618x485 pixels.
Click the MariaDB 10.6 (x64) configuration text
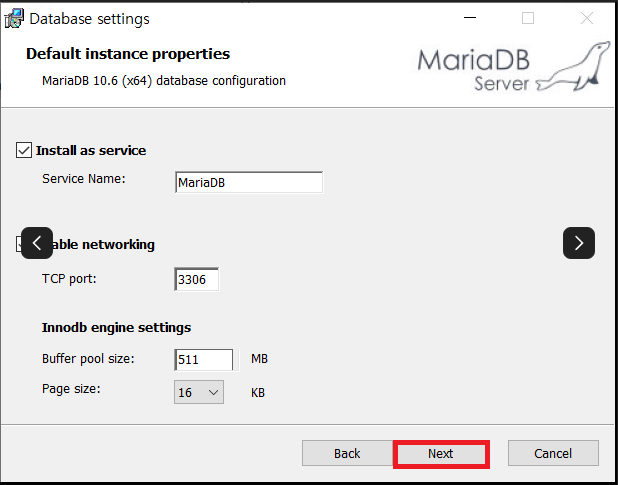[164, 81]
